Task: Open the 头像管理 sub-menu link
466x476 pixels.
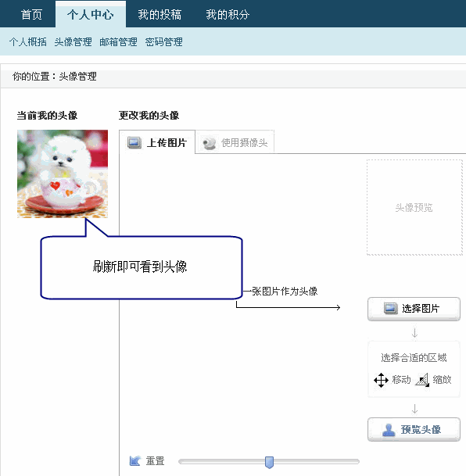Action: tap(73, 42)
